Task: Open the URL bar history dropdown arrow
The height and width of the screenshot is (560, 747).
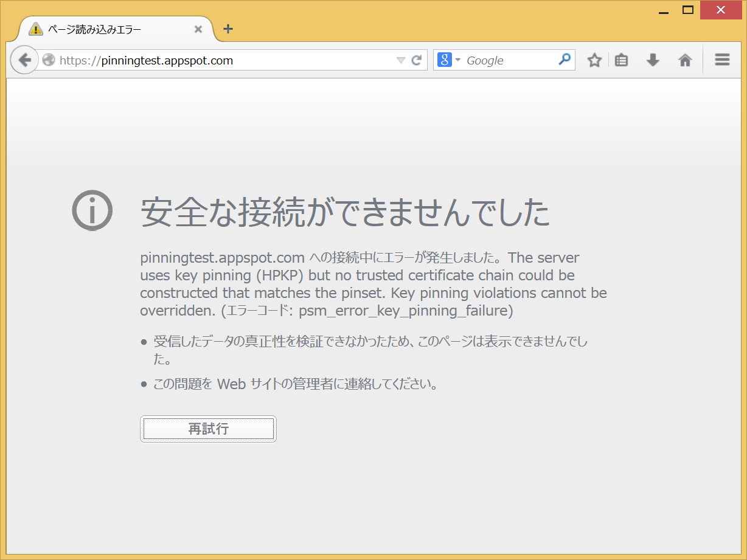Action: point(400,60)
